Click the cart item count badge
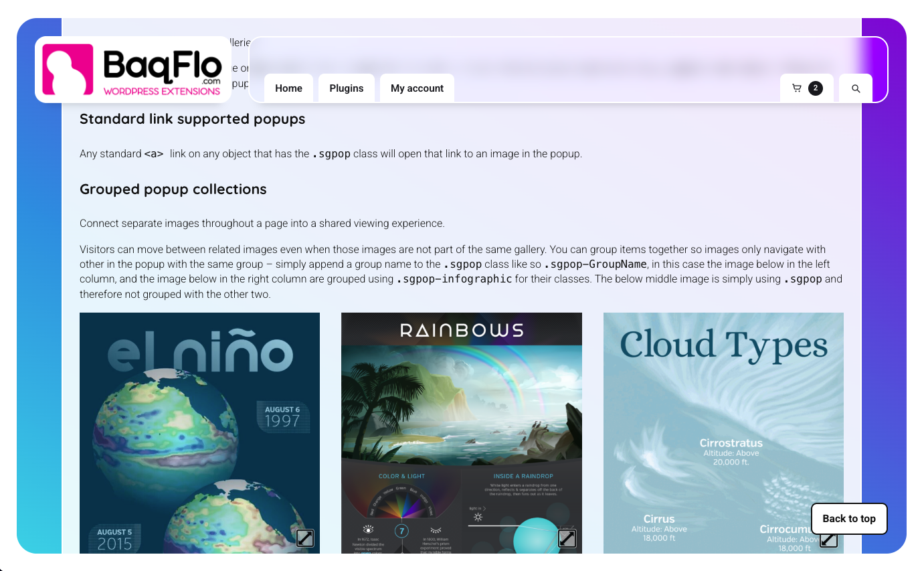The height and width of the screenshot is (571, 924). pos(815,88)
